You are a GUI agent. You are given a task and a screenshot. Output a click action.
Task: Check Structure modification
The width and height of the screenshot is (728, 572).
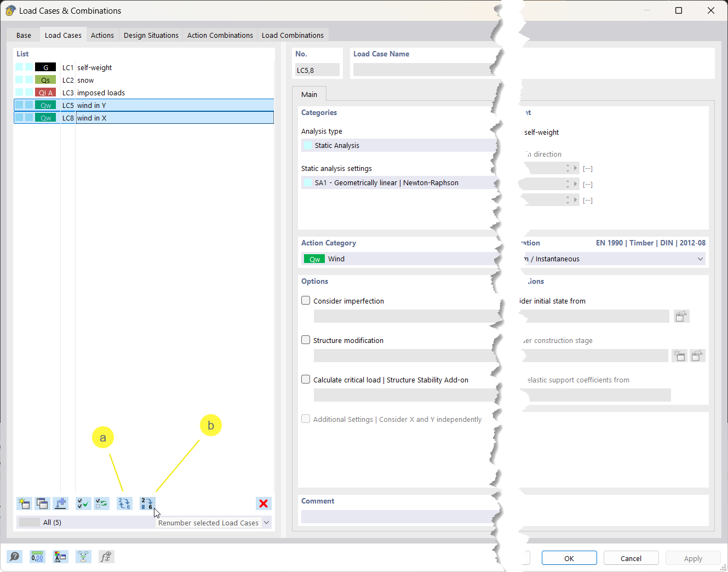point(305,340)
